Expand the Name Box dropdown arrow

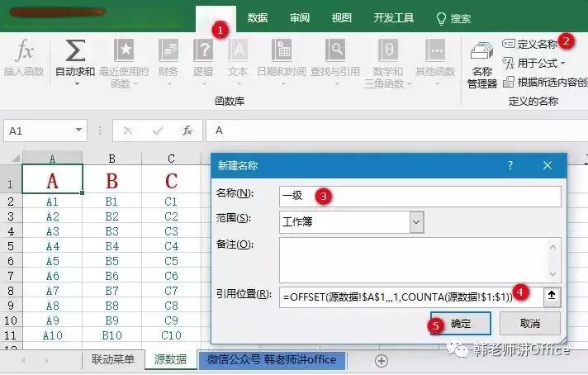[x=79, y=131]
